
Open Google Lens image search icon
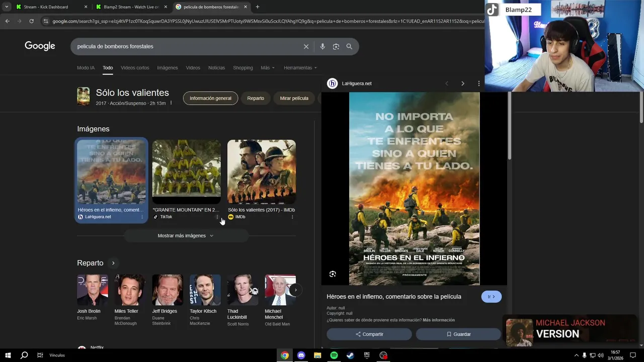click(336, 46)
